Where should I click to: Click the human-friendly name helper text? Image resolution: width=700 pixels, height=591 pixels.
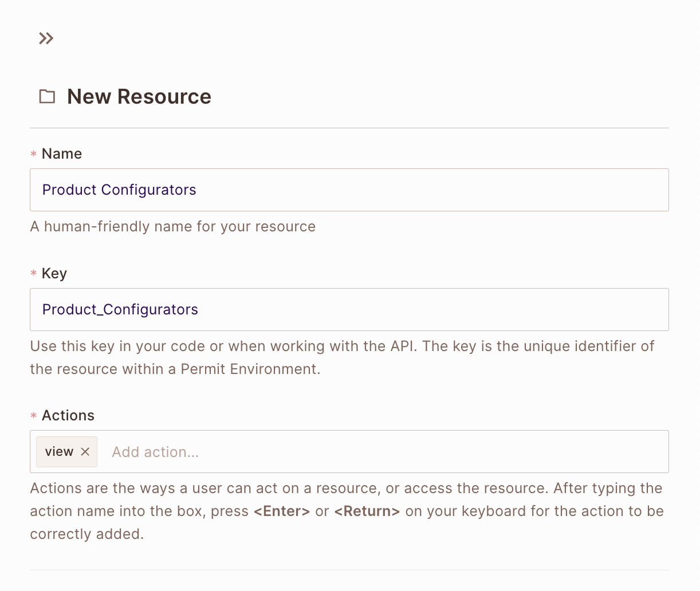tap(172, 226)
